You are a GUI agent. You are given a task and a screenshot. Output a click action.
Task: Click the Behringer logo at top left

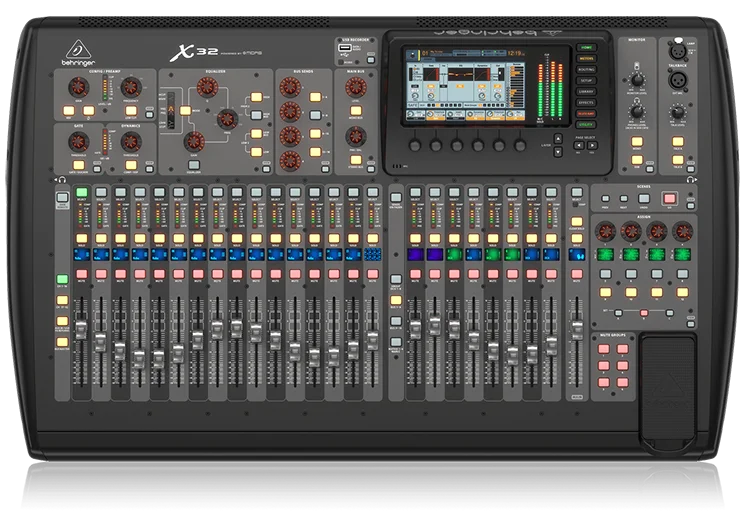coord(78,53)
